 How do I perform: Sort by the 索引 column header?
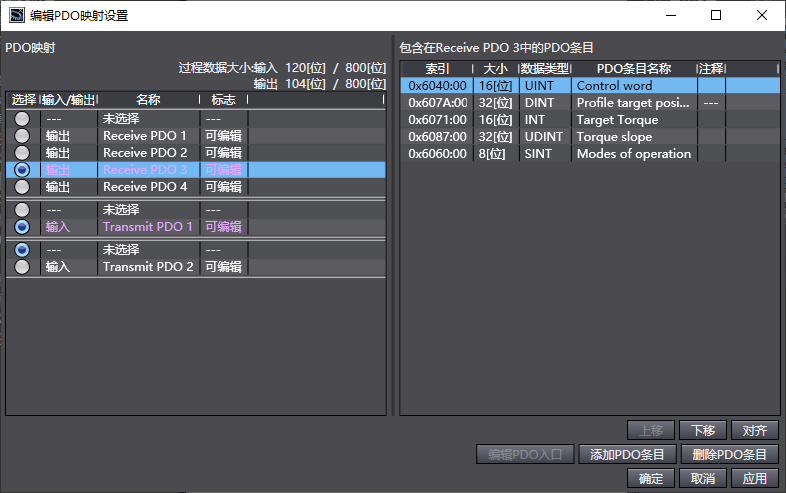tap(437, 68)
